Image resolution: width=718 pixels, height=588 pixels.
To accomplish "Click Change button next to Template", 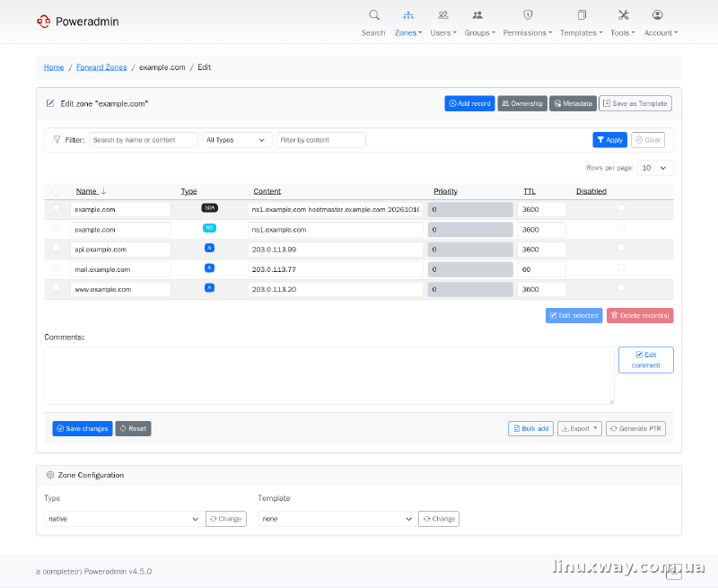I will (x=439, y=519).
